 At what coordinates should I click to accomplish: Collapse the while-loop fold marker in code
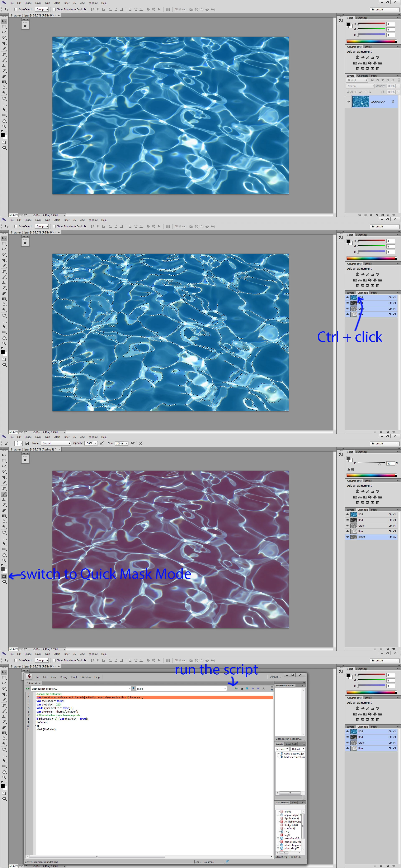click(x=35, y=708)
